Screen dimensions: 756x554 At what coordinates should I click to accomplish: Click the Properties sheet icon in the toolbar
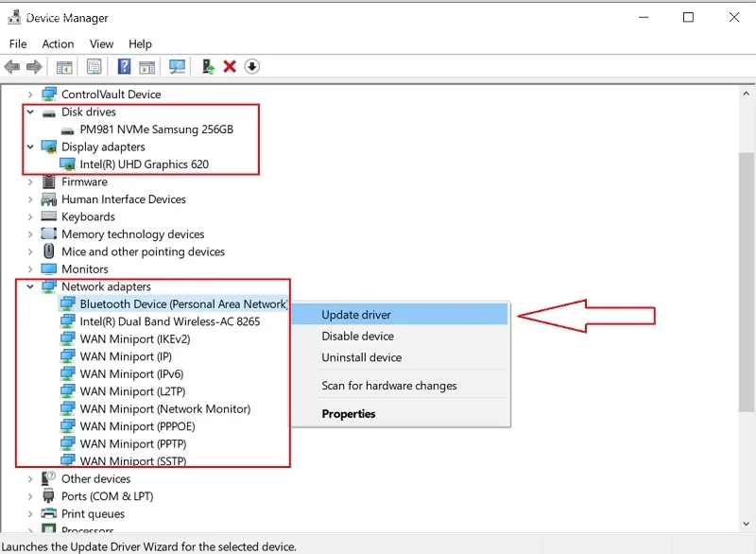[94, 66]
